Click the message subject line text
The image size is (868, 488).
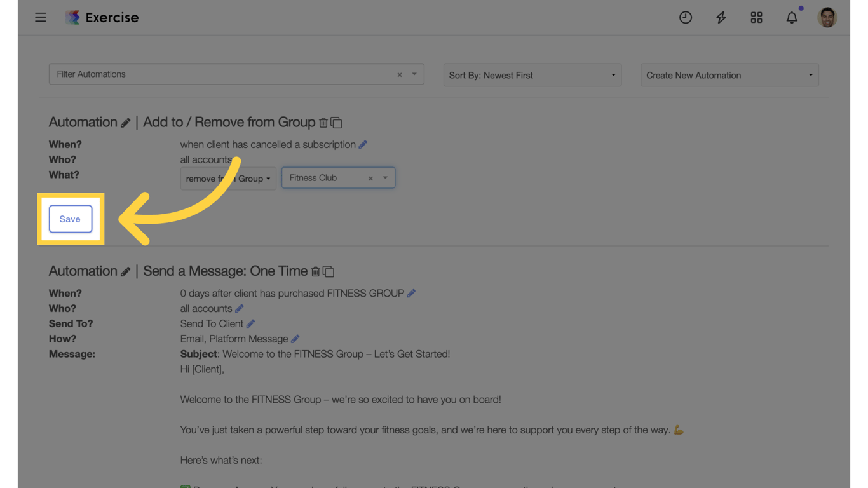coord(315,354)
